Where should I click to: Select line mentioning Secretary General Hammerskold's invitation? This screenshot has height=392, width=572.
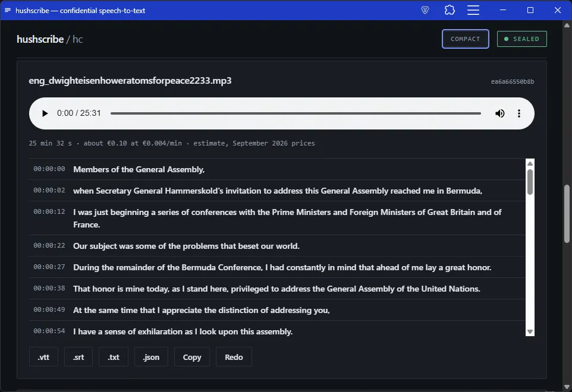278,191
